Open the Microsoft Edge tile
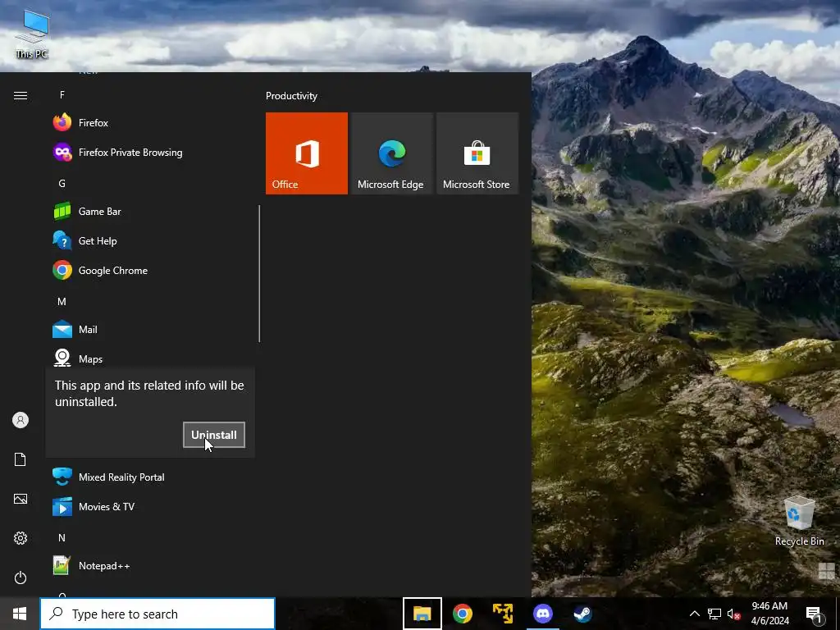The height and width of the screenshot is (630, 840). (392, 153)
